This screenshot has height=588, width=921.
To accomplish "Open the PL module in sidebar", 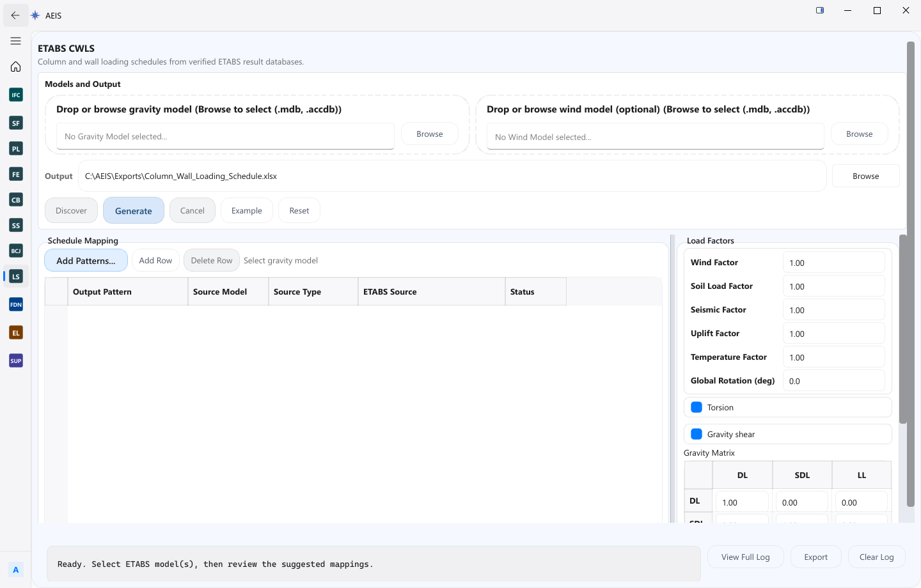I will tap(16, 148).
